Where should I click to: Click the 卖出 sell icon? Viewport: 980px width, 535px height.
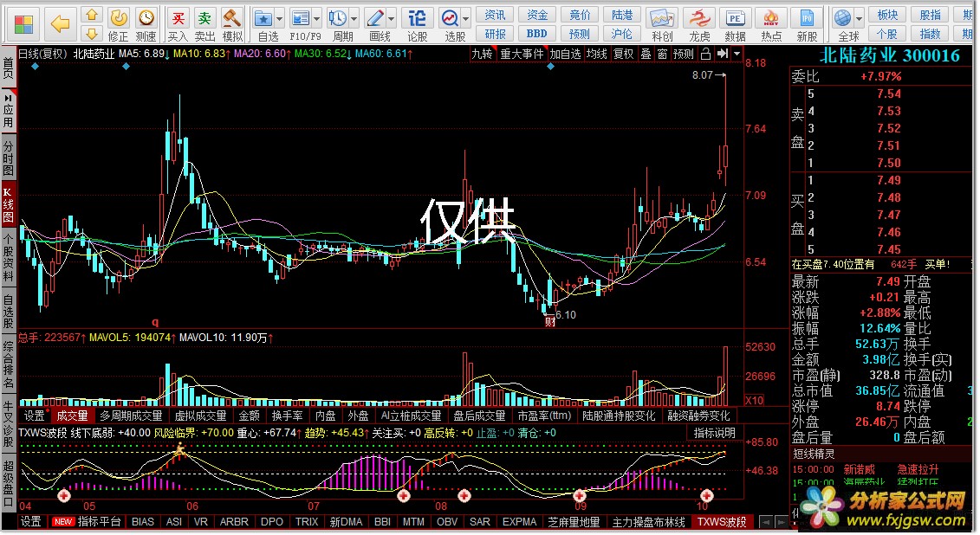[x=204, y=24]
